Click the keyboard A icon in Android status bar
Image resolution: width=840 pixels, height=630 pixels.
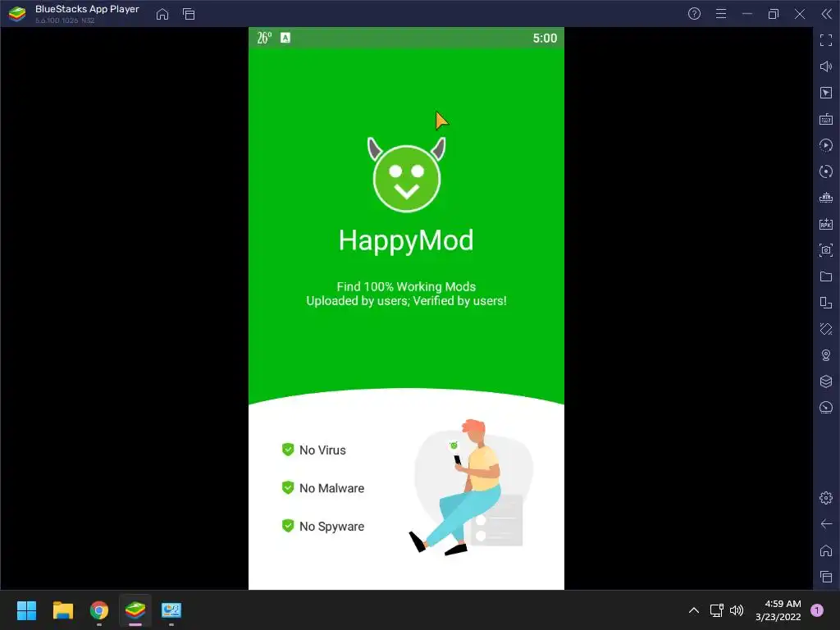285,38
